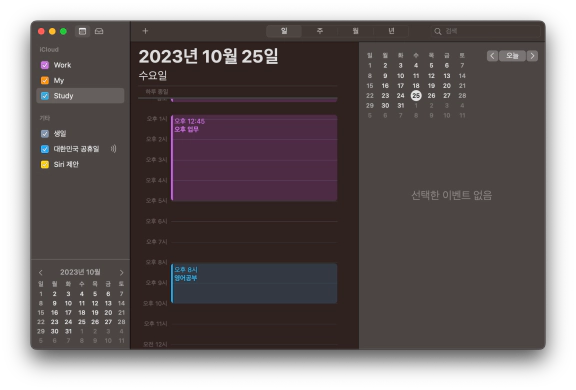Click sharing icon beside 대한민국 공휴일

coord(114,149)
